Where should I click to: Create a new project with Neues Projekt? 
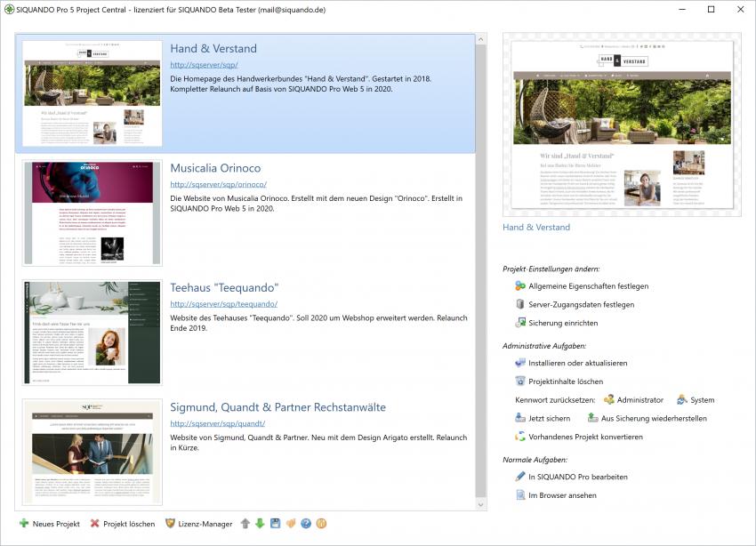tap(50, 524)
